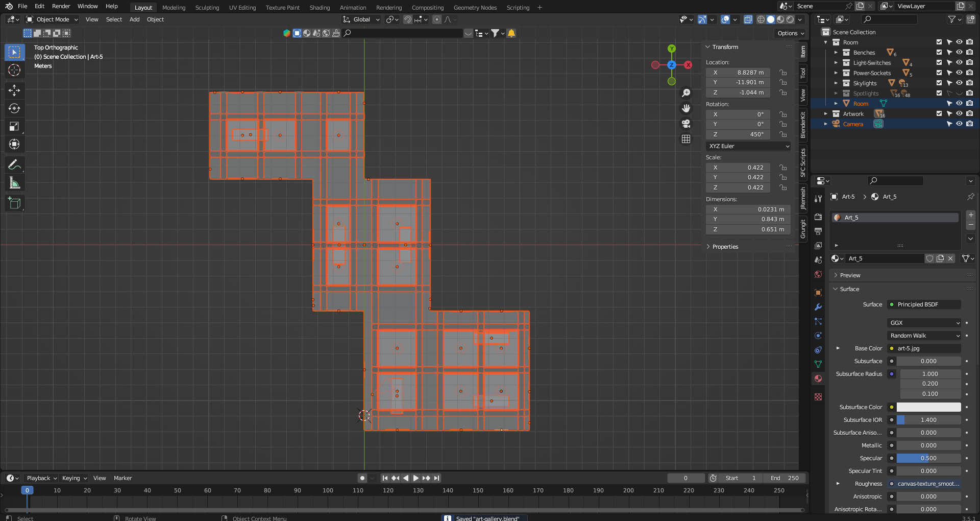Open XYZ Euler rotation mode dropdown

748,146
